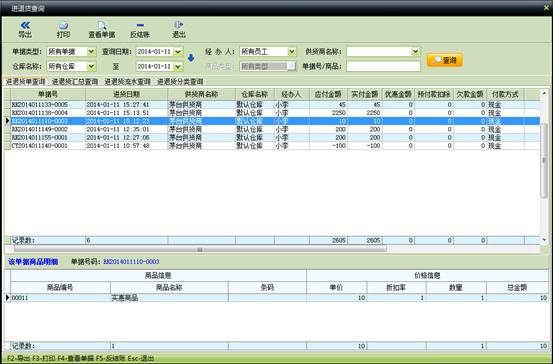553x364 pixels.
Task: Click the 单据号/商品 input field
Action: [x=383, y=66]
